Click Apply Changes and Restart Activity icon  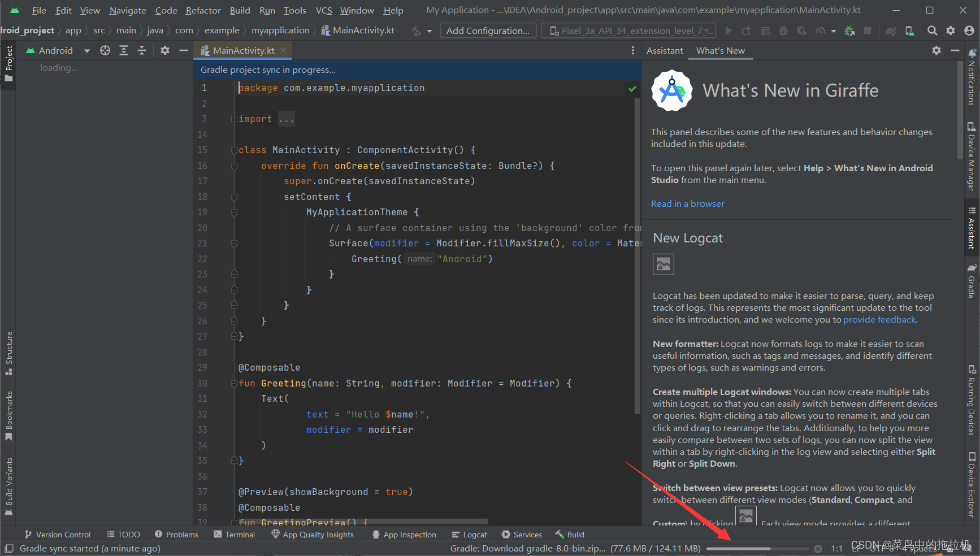point(747,31)
